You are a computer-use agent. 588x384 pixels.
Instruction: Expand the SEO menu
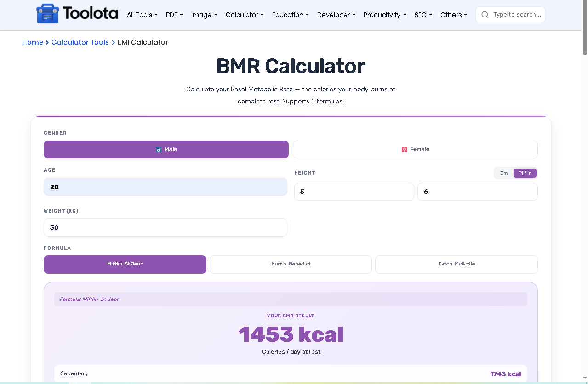(423, 15)
